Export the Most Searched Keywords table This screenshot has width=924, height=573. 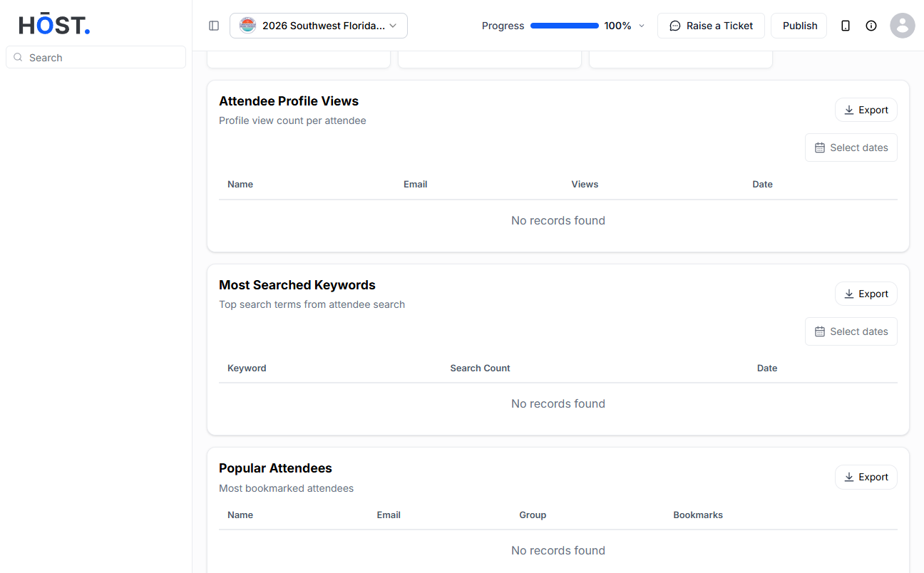coord(866,294)
